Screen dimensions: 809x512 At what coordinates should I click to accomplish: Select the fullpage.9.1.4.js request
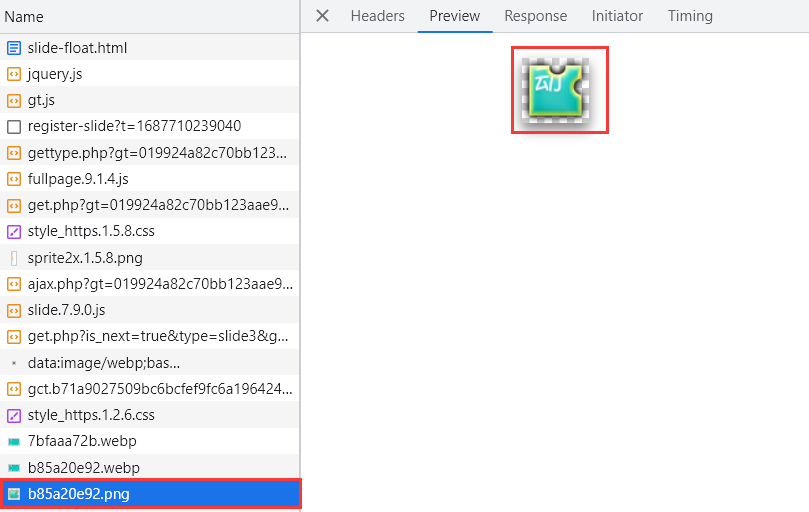(78, 179)
